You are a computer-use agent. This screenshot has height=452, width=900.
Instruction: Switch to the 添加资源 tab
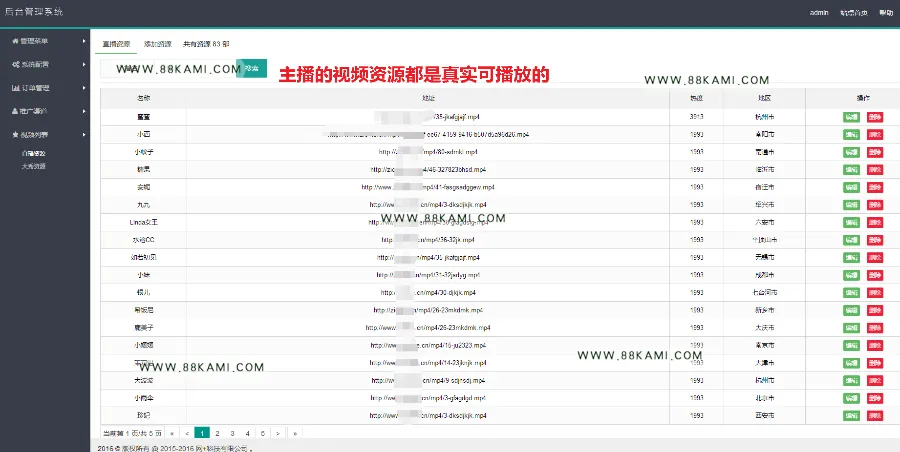click(x=157, y=44)
